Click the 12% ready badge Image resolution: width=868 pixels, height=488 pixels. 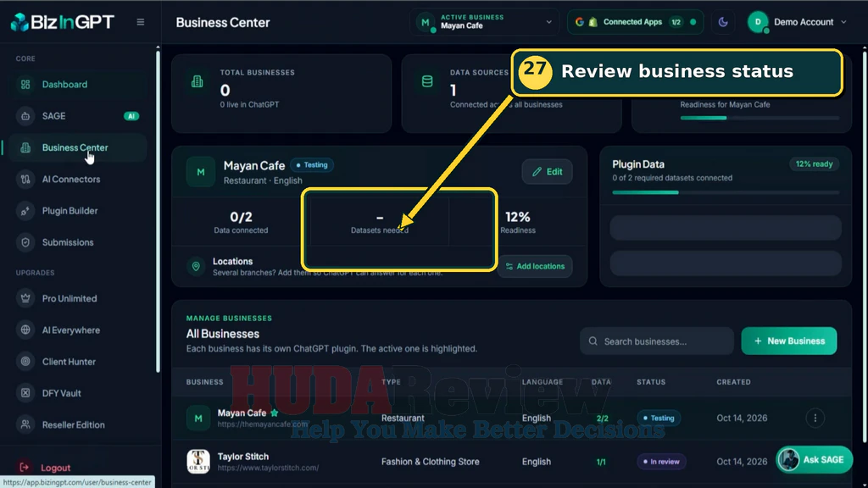pos(814,164)
